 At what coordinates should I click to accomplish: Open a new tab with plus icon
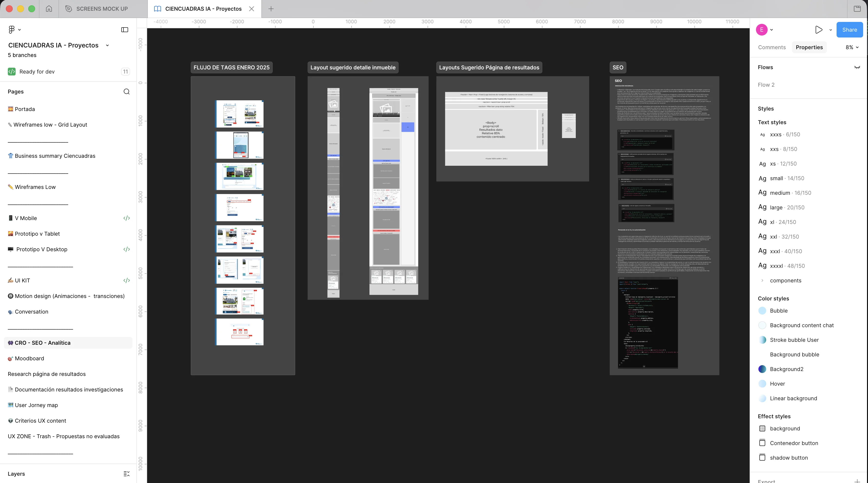[271, 9]
